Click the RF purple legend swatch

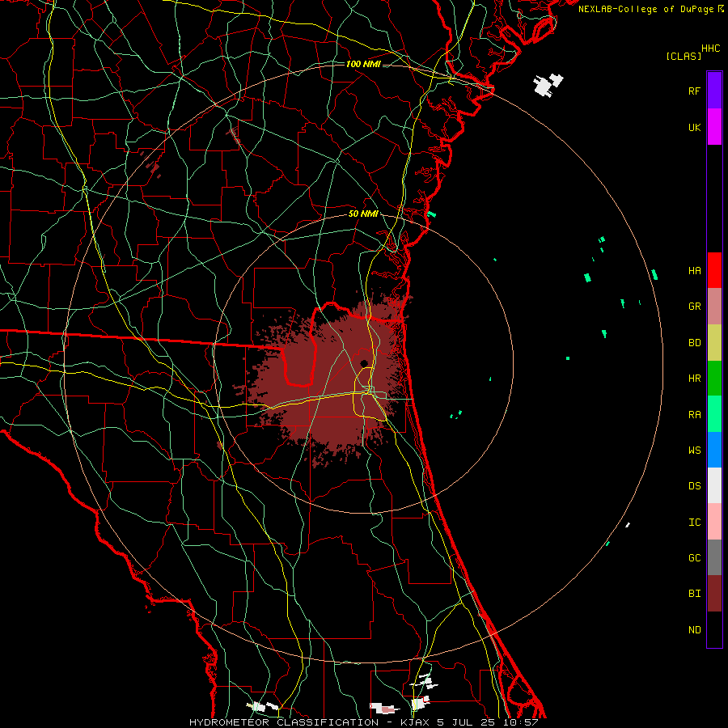point(714,91)
